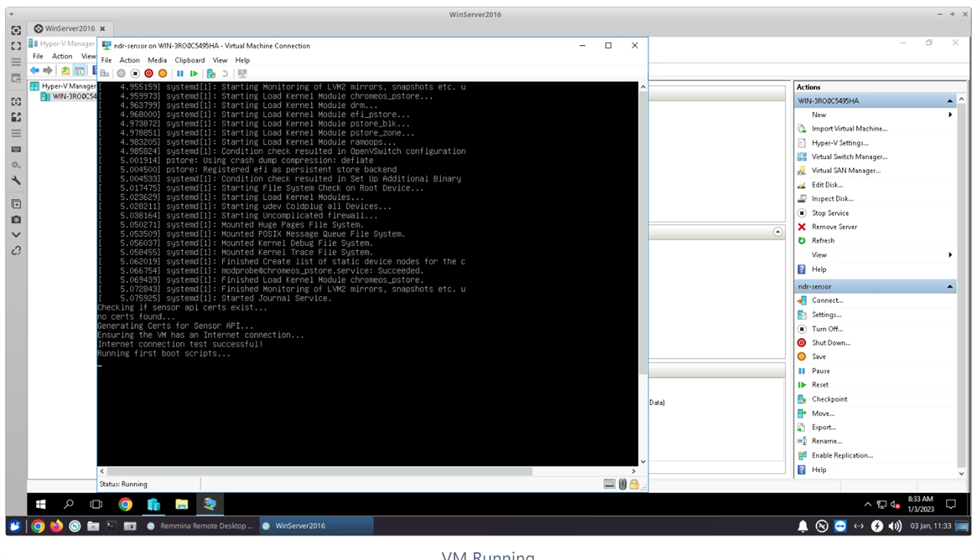Viewport: 980px width, 560px height.
Task: Open Action menu in Virtual Machine Connection
Action: click(129, 60)
